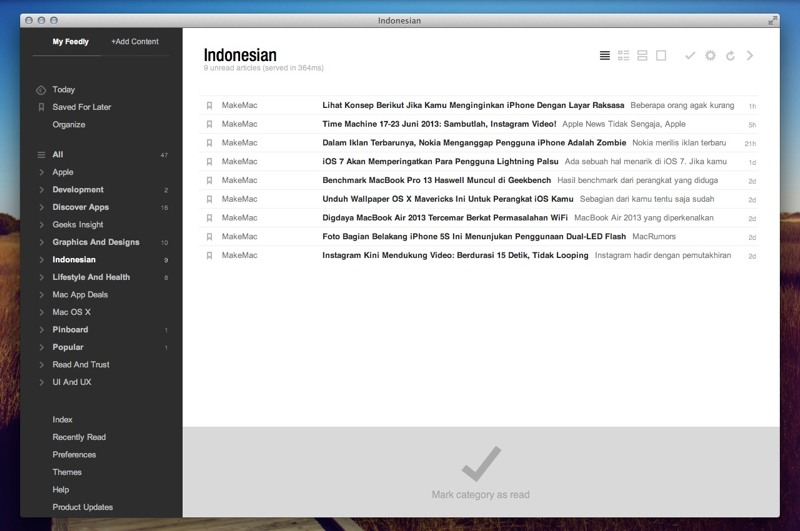Expand the Pinboard category chevron
This screenshot has width=800, height=531.
(x=41, y=330)
